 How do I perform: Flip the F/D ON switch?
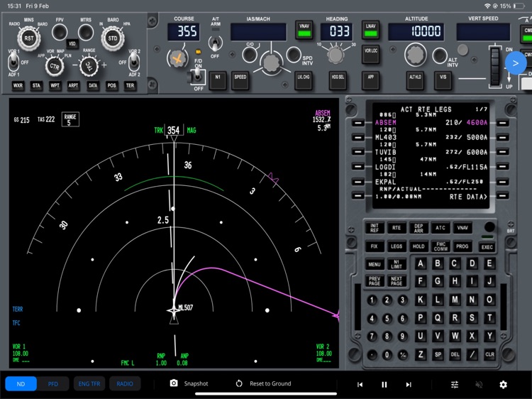pyautogui.click(x=197, y=77)
